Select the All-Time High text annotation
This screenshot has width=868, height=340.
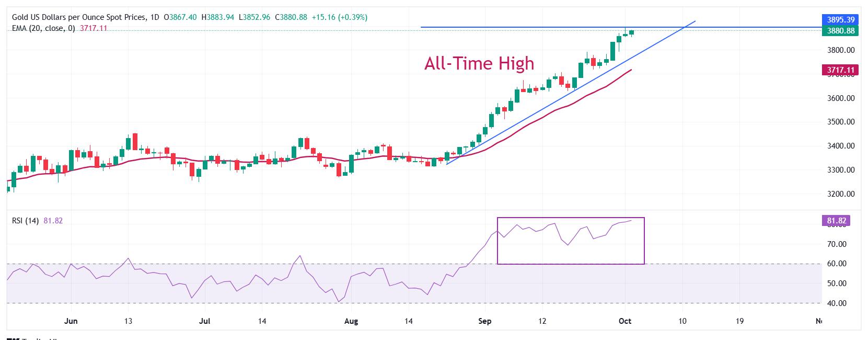pos(479,63)
